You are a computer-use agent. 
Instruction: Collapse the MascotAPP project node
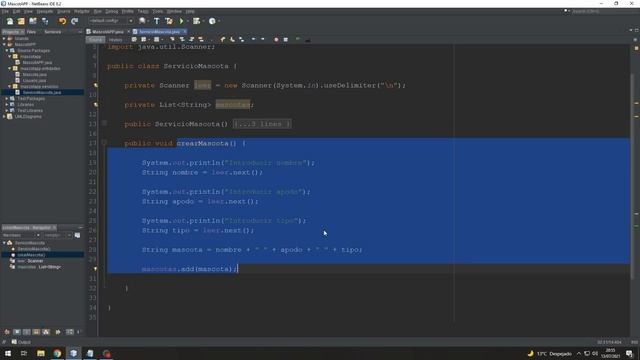pyautogui.click(x=4, y=44)
